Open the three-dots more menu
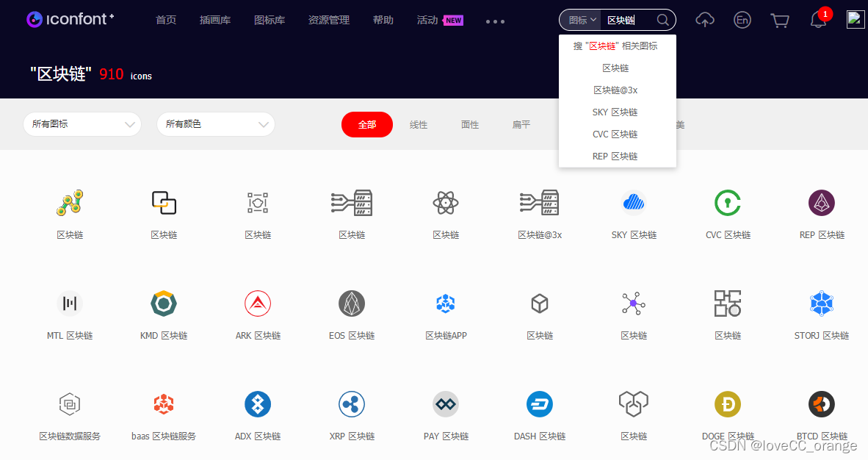Screen dimensions: 868x460 click(495, 21)
